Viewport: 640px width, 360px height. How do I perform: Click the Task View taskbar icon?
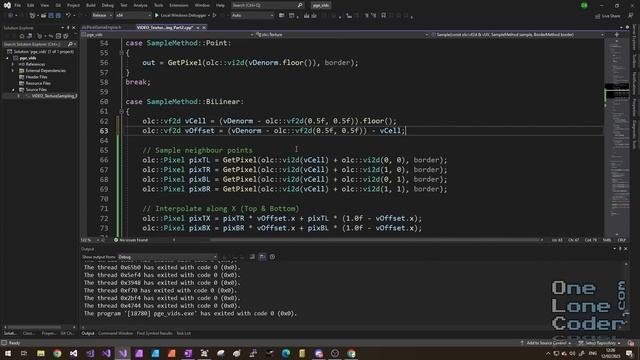tap(24, 353)
